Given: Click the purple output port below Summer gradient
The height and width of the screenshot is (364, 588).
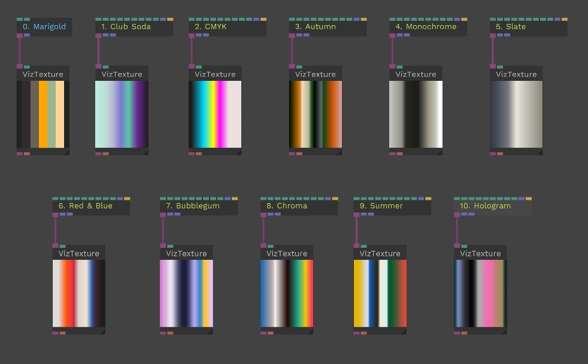Looking at the screenshot, I should (x=357, y=333).
